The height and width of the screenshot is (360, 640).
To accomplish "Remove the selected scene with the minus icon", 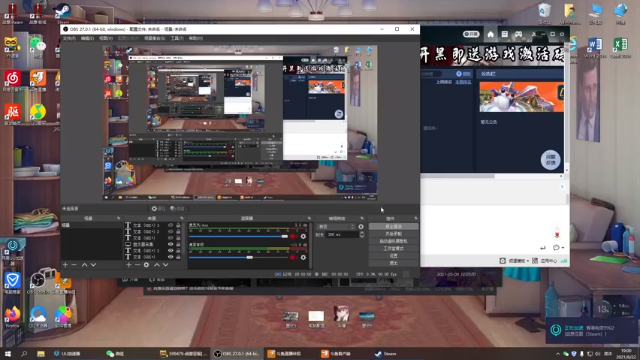I will [74, 264].
